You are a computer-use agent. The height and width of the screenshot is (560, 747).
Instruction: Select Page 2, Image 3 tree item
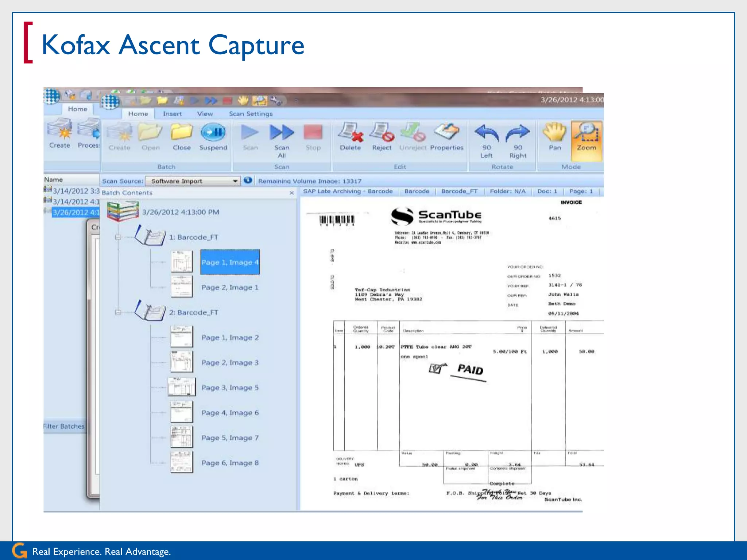[230, 363]
